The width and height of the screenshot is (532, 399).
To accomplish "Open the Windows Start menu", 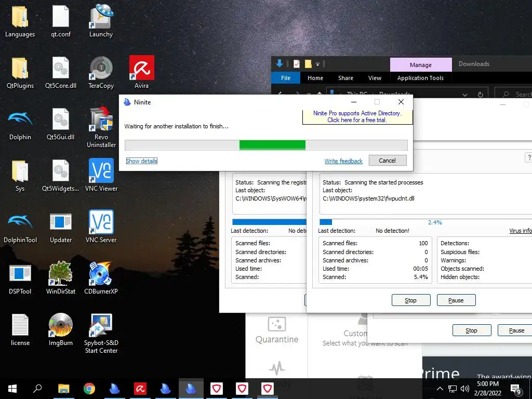I will (12, 389).
